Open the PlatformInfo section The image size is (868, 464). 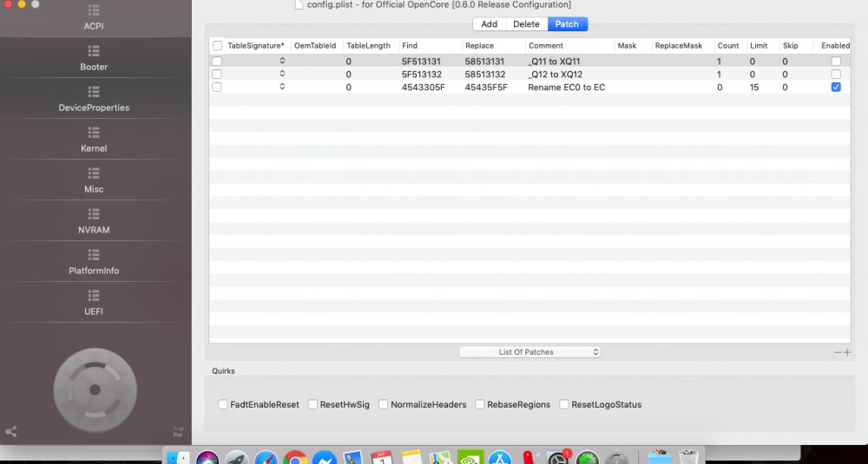(x=94, y=260)
